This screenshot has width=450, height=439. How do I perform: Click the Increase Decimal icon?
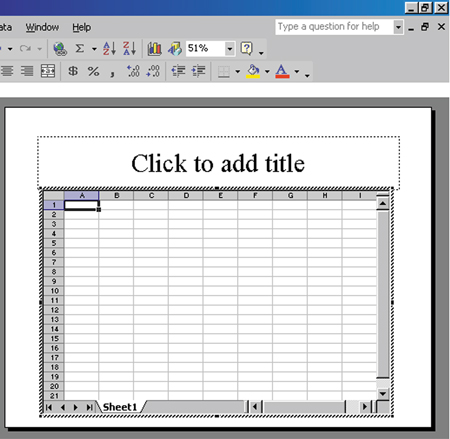(x=133, y=71)
